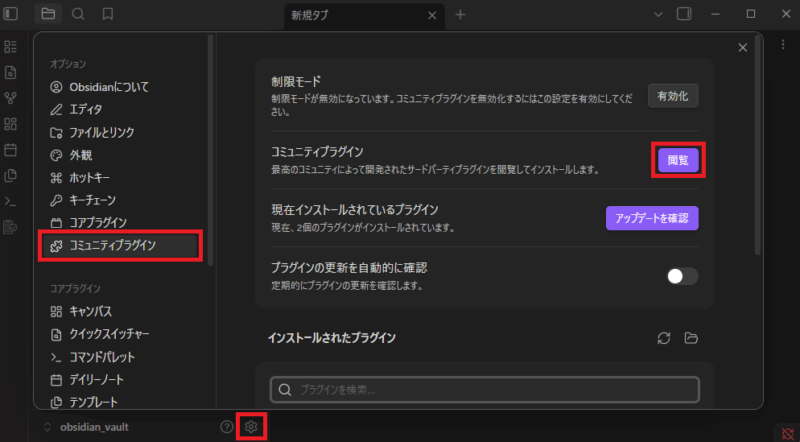
Task: Click the 有効化 restricted mode button
Action: (x=672, y=96)
